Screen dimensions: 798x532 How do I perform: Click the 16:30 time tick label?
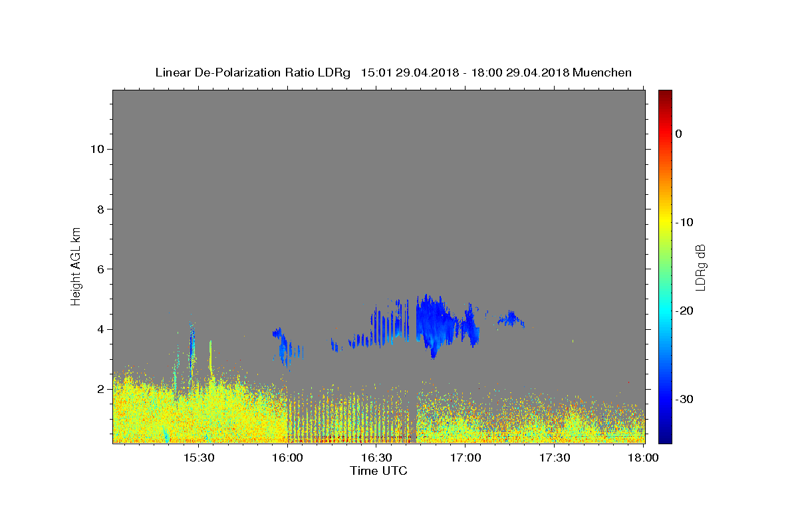click(x=376, y=458)
